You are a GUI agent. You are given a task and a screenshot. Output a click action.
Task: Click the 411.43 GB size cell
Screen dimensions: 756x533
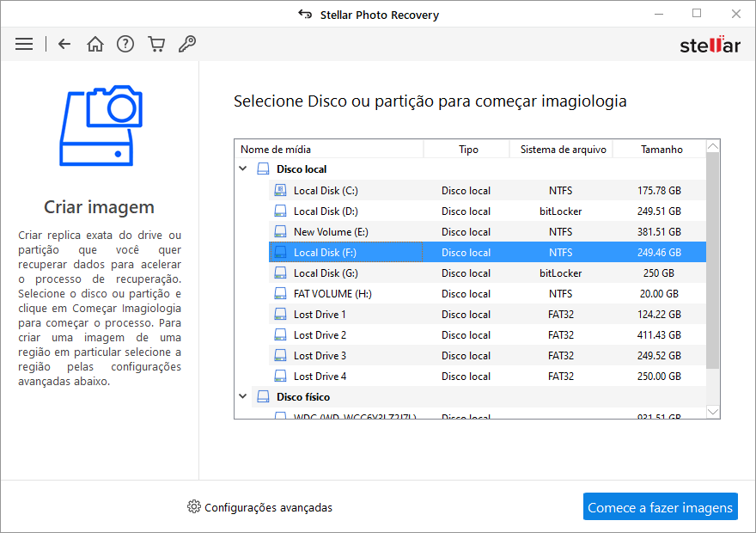point(659,335)
